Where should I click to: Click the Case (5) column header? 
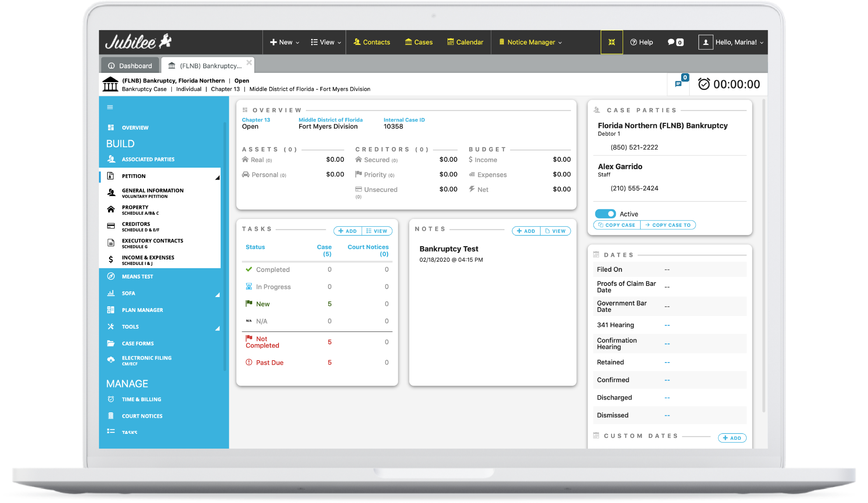click(324, 250)
